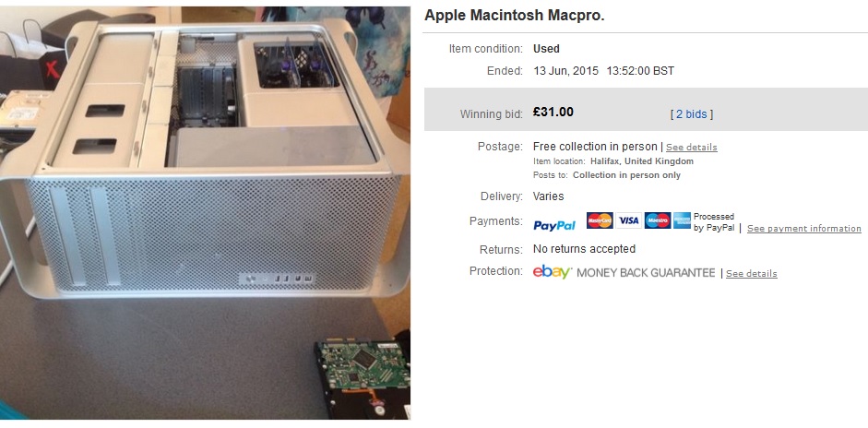This screenshot has height=428, width=868.
Task: Click the Mac Pro product photo
Action: 205,212
